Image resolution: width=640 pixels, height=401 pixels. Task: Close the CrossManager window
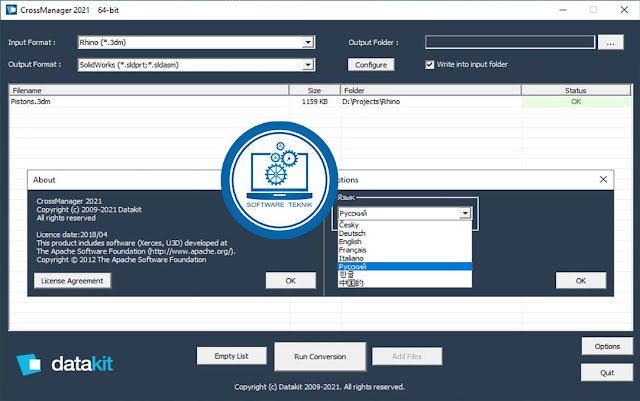click(624, 10)
